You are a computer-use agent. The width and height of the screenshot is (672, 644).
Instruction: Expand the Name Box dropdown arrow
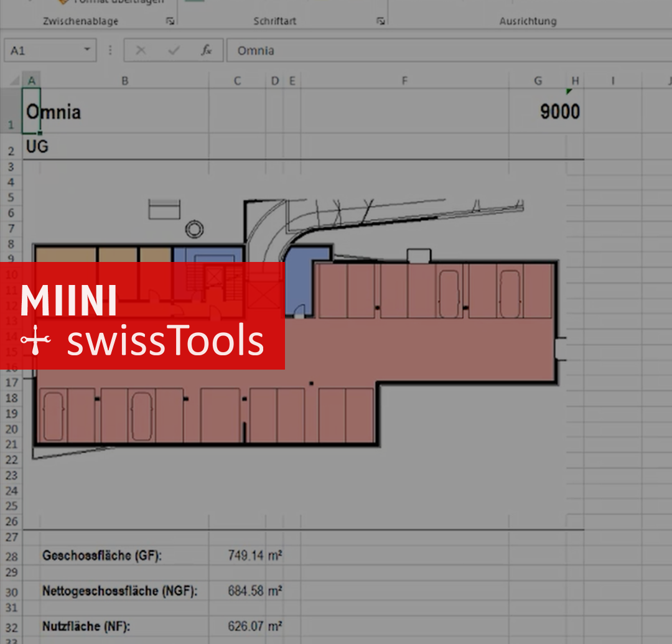tap(87, 50)
